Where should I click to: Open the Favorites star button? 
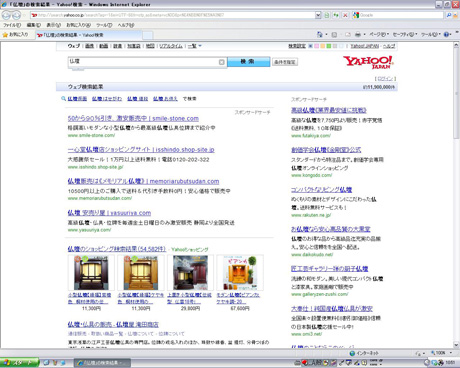[16, 34]
